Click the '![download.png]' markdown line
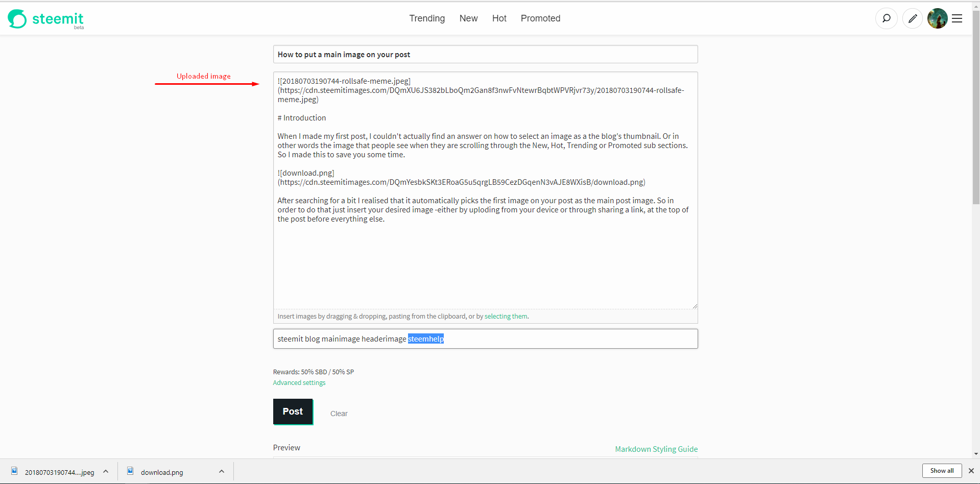This screenshot has width=980, height=484. (306, 173)
